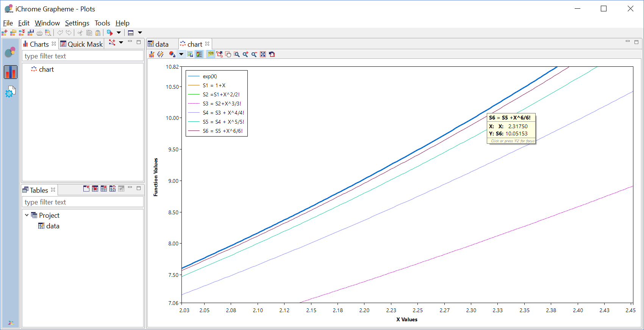644x330 pixels.
Task: Click the Redo arrow icon
Action: (x=69, y=33)
